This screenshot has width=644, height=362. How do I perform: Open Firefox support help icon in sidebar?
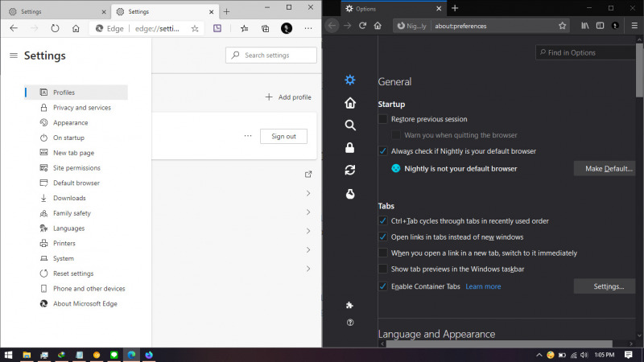click(350, 323)
